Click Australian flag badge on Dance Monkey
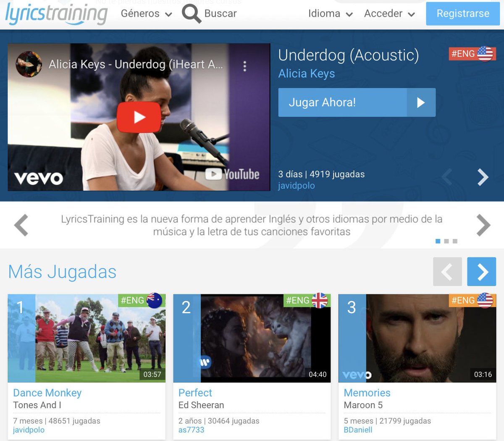This screenshot has width=504, height=441. [x=141, y=300]
